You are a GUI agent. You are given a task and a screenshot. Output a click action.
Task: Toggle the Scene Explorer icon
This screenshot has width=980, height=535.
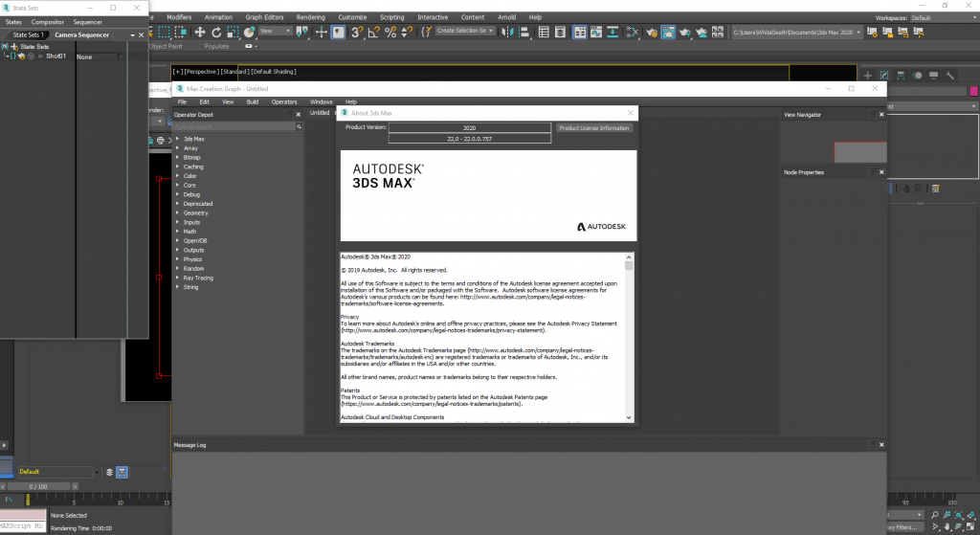(x=544, y=32)
